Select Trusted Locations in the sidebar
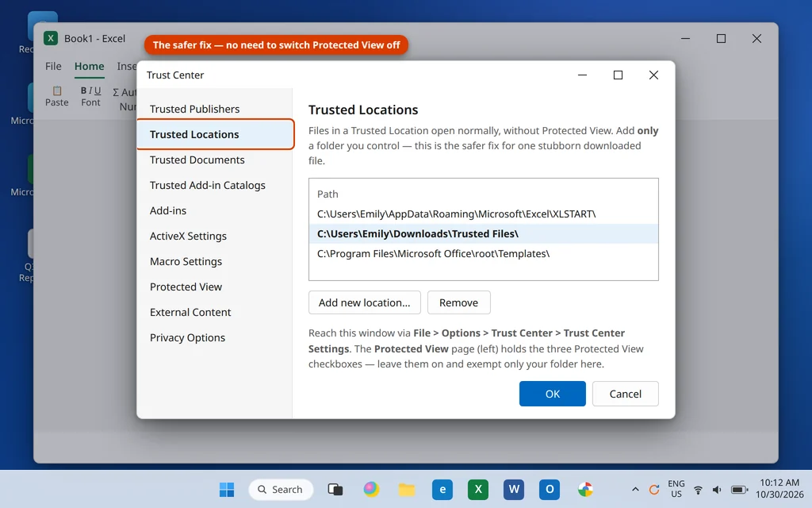 [x=216, y=134]
